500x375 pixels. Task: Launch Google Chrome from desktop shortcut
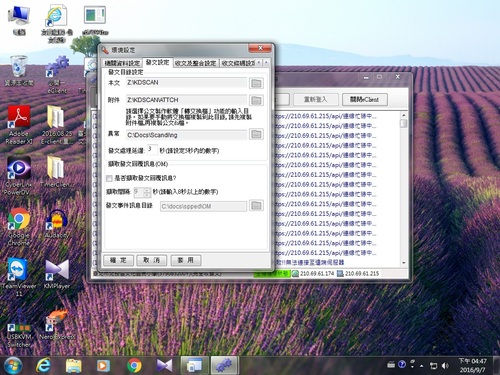[x=19, y=227]
